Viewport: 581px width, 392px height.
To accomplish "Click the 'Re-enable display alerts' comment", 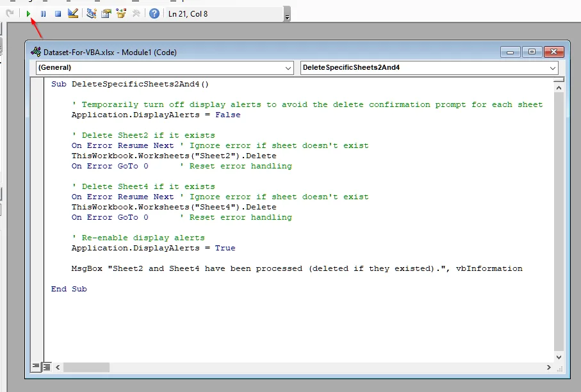I will pyautogui.click(x=138, y=238).
